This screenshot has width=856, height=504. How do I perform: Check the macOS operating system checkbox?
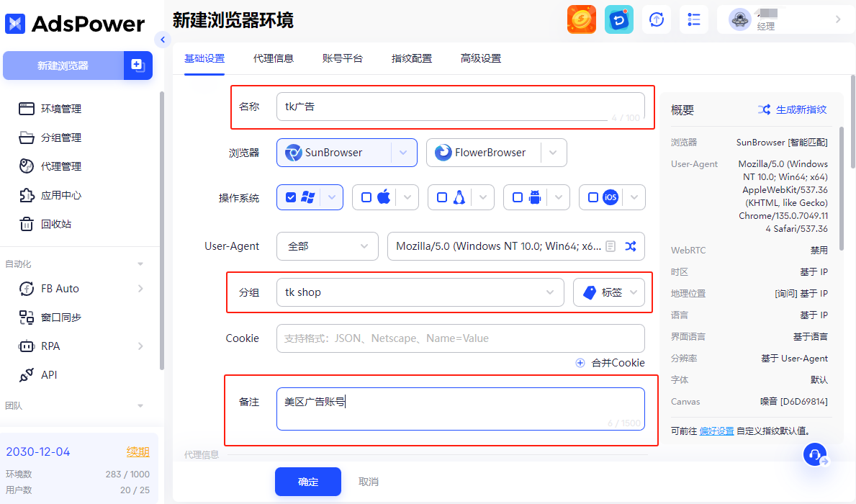[x=366, y=197]
